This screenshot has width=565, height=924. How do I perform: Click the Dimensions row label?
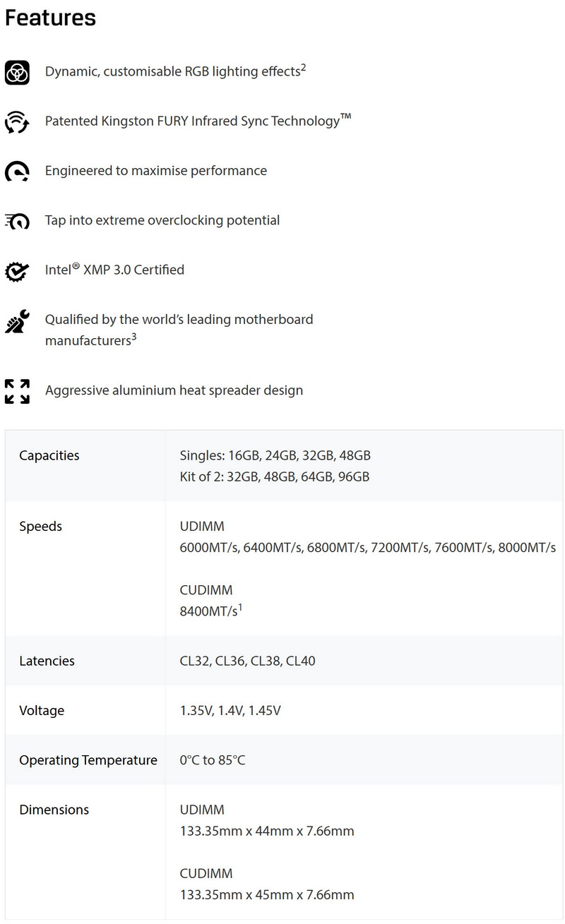tap(54, 810)
